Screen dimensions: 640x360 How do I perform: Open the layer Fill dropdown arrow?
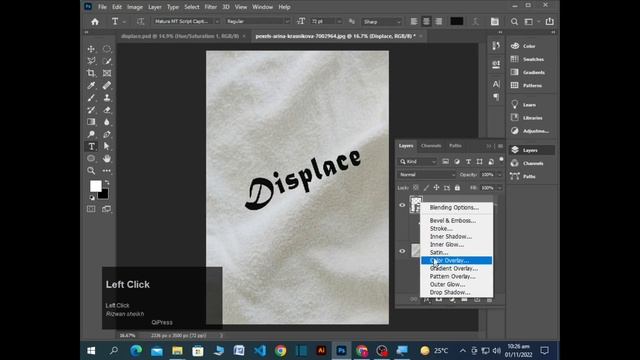pyautogui.click(x=500, y=188)
